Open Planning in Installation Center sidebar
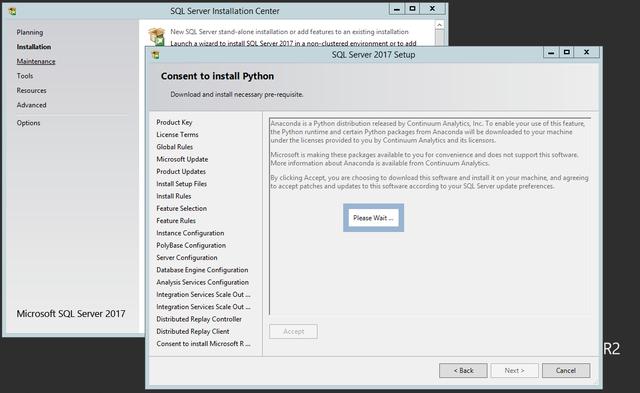 click(30, 32)
